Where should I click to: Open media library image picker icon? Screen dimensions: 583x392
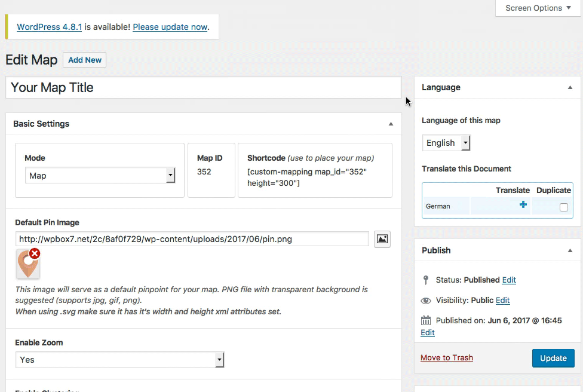(382, 239)
